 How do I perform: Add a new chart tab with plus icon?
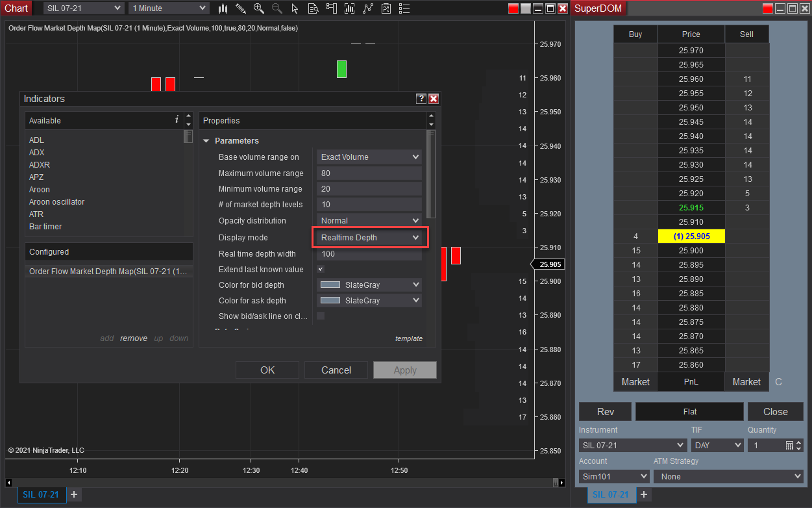74,494
